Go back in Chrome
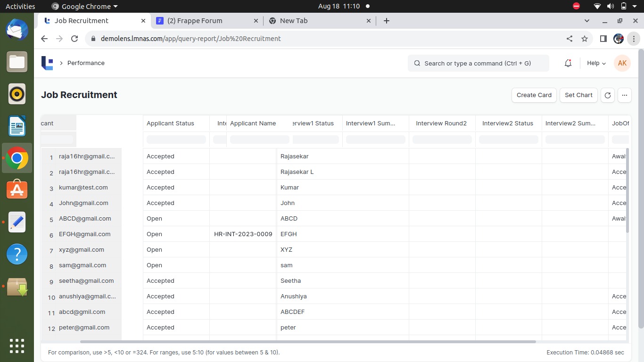The height and width of the screenshot is (362, 644). 44,39
